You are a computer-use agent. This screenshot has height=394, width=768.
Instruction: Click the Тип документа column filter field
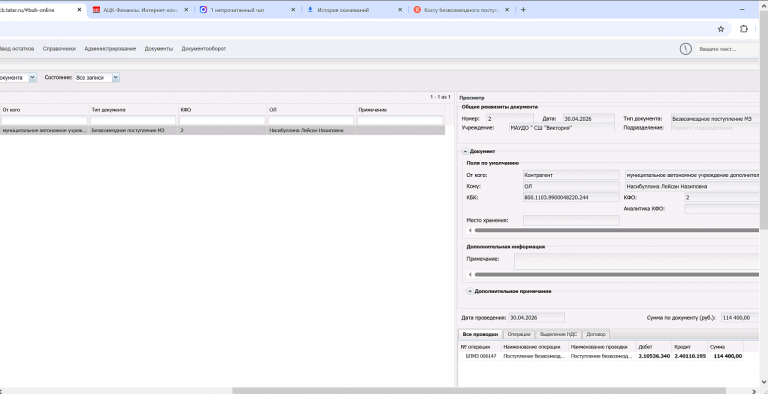pos(133,120)
